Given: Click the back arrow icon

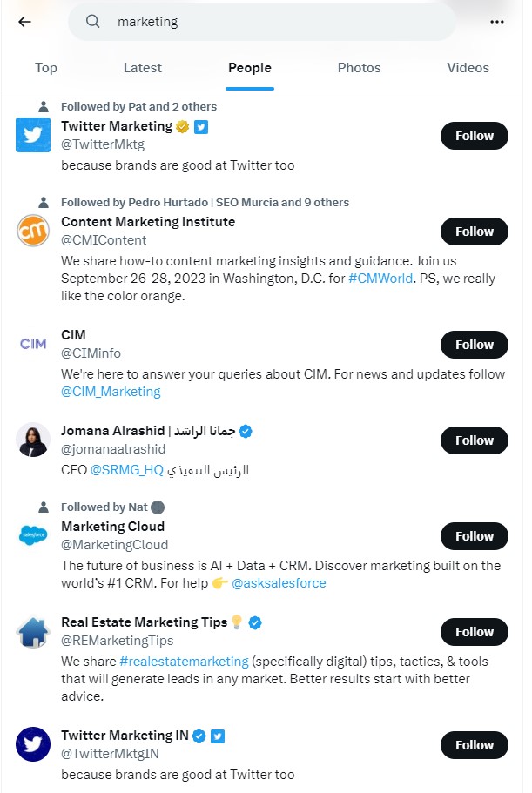Looking at the screenshot, I should tap(23, 22).
